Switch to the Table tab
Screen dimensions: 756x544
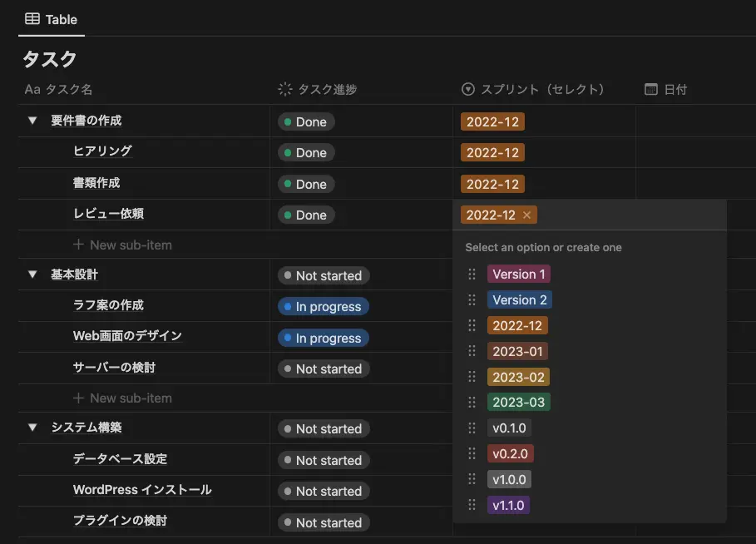52,19
